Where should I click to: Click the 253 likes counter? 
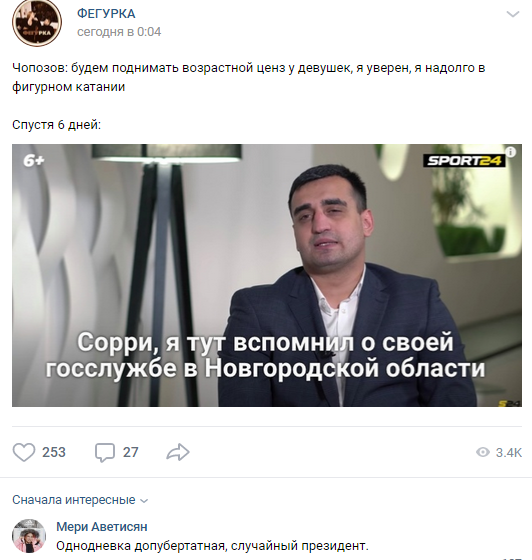[x=54, y=452]
